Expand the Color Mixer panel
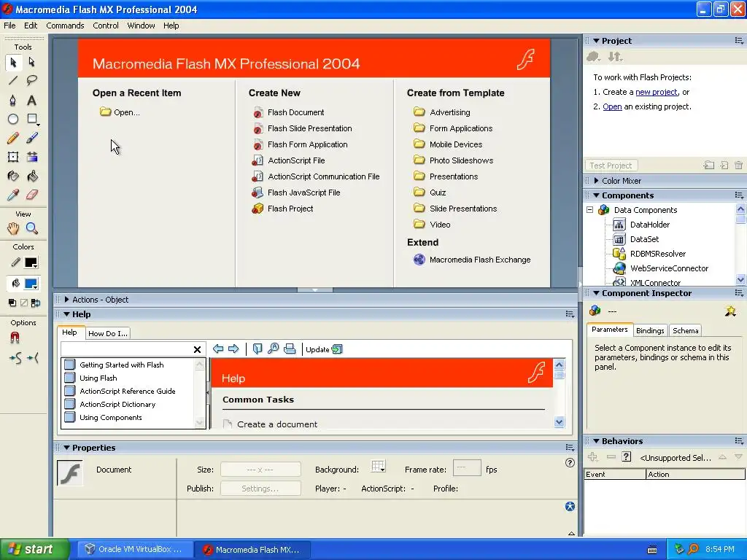 point(596,181)
